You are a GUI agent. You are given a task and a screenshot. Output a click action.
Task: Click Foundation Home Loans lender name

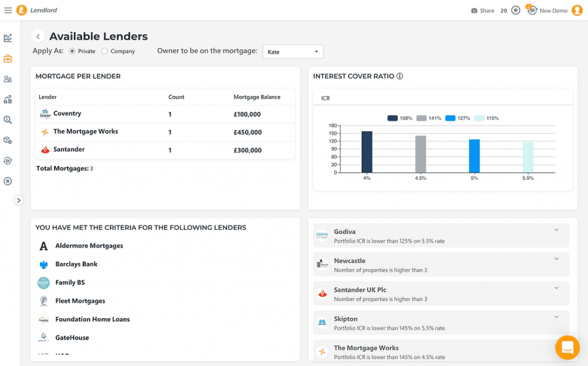[x=92, y=319]
